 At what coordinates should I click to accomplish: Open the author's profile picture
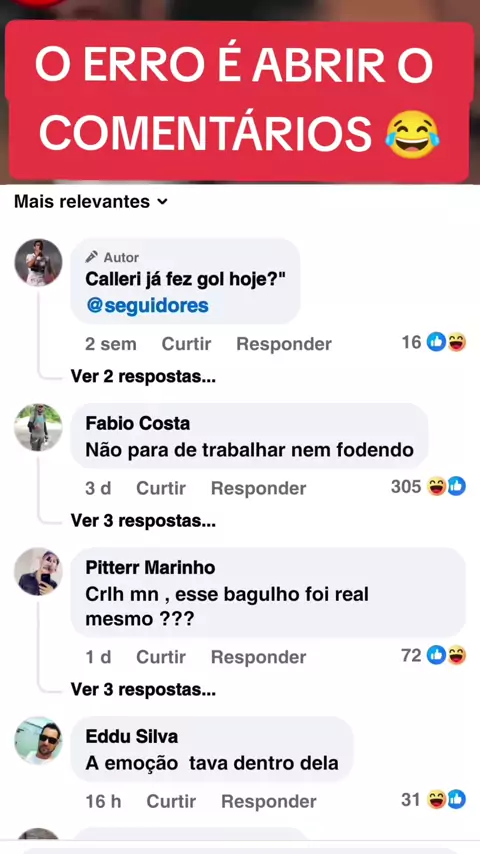point(38,262)
